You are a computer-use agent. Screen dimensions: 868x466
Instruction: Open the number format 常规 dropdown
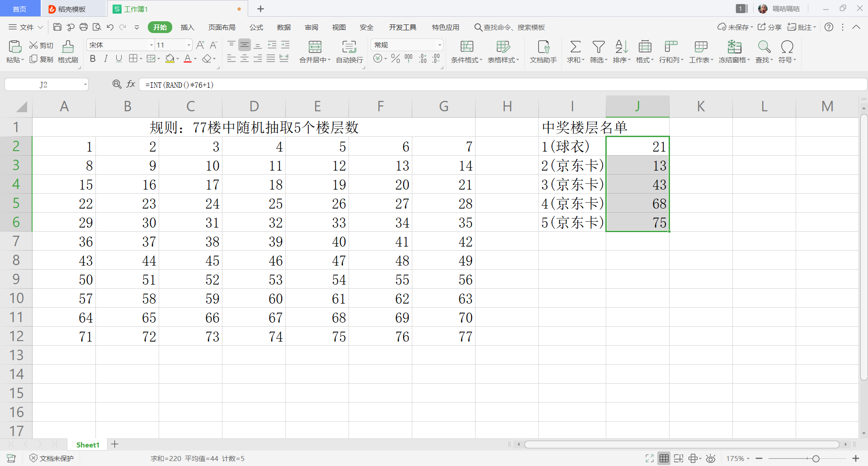pos(439,45)
